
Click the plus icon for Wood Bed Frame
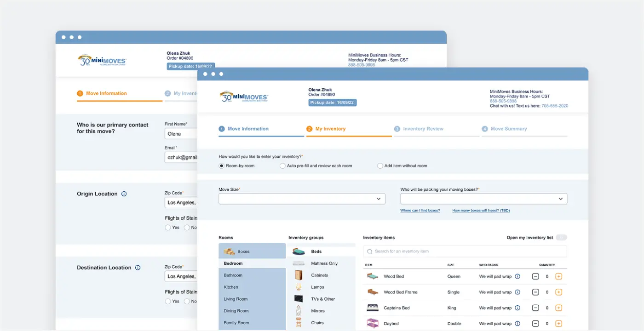tap(558, 292)
